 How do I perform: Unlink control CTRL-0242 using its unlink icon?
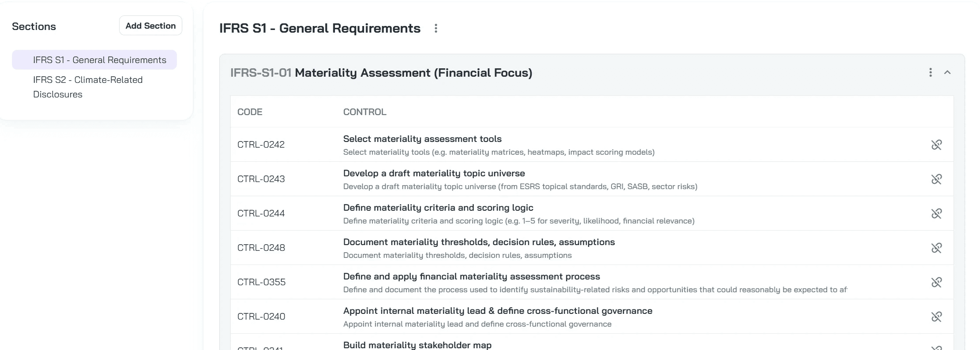(x=936, y=145)
